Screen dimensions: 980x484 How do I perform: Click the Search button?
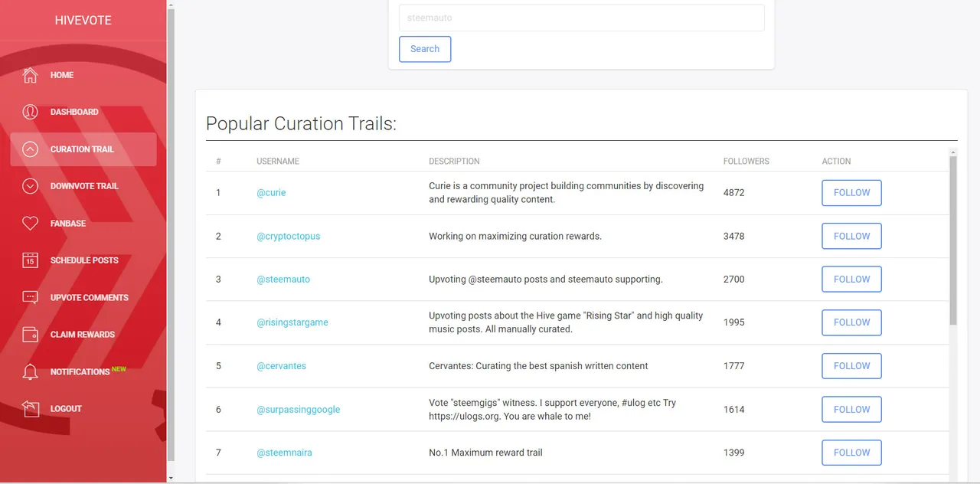(425, 49)
